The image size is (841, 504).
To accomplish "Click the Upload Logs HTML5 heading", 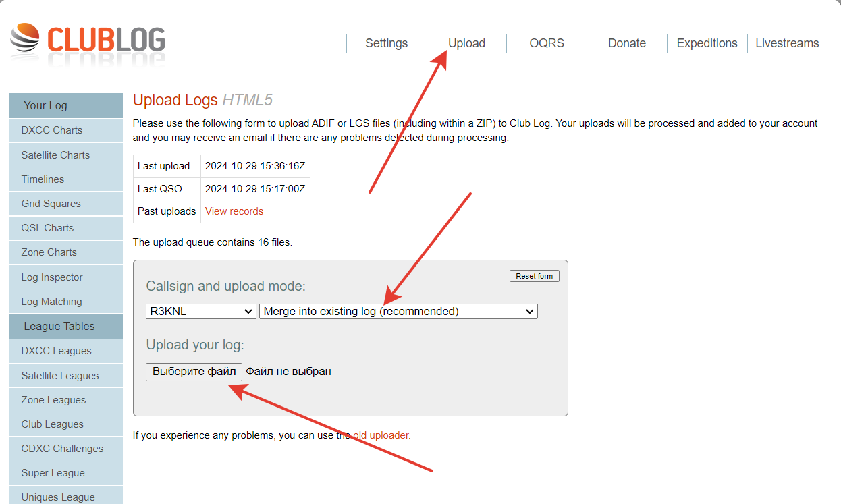I will pos(202,101).
